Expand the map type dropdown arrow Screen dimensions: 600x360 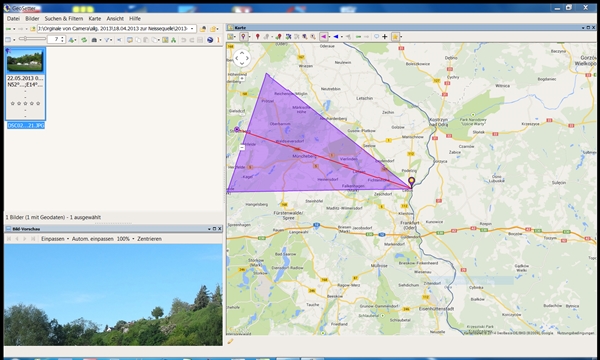click(235, 37)
